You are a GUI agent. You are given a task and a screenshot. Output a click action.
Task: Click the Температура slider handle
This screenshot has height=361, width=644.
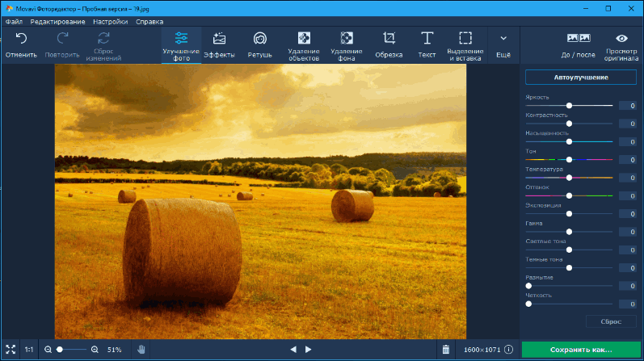[569, 178]
